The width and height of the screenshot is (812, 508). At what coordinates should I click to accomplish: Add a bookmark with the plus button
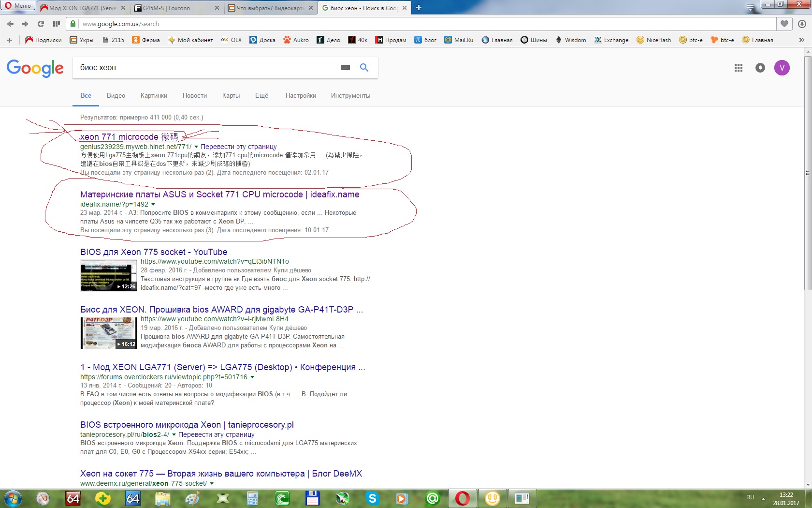pyautogui.click(x=10, y=40)
